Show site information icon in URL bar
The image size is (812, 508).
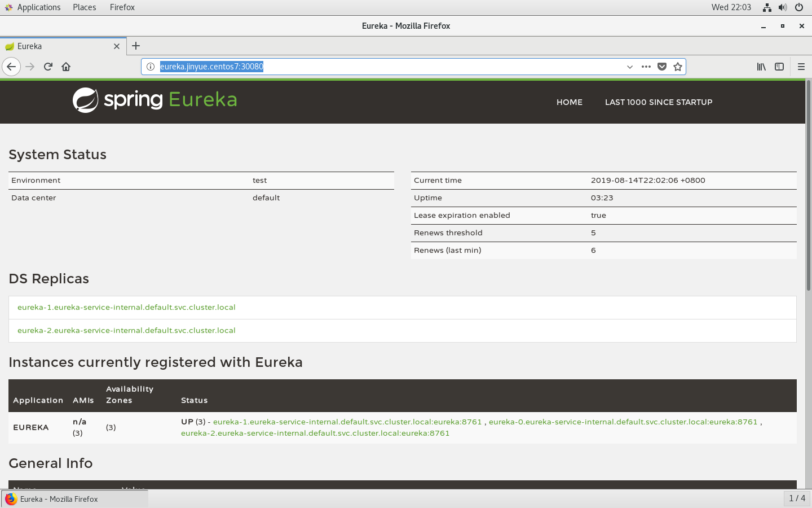(x=151, y=67)
